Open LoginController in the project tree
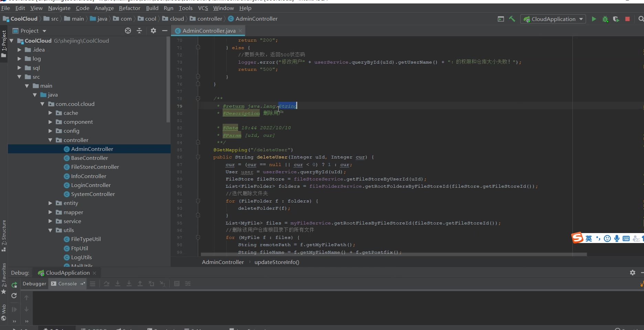 point(91,185)
